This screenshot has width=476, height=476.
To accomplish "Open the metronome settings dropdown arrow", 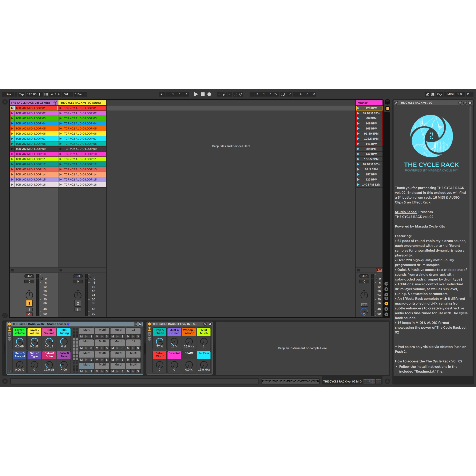I will pyautogui.click(x=72, y=94).
